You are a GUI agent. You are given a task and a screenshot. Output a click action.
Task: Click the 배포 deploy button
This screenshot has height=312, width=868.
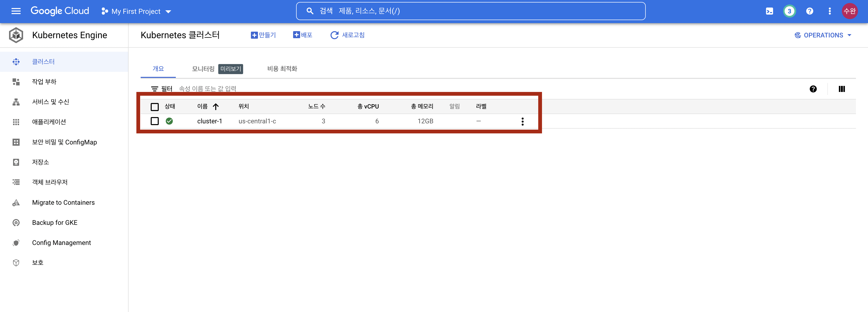303,35
